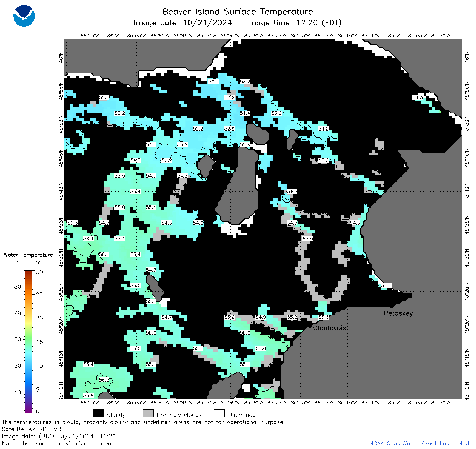The image size is (476, 449).
Task: Click the UTC image date 16:20 line
Action: 59,436
